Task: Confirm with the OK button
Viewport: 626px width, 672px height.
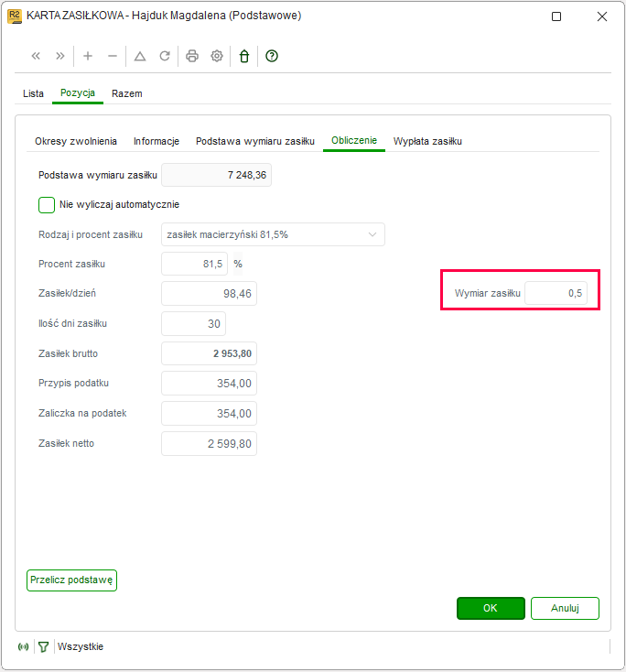Action: click(491, 608)
